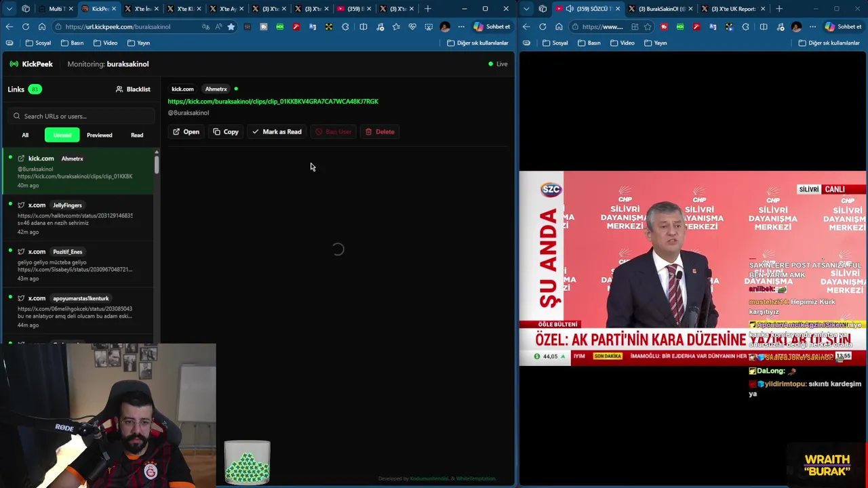Open new tab in left browser
This screenshot has height=488, width=868.
pos(428,9)
